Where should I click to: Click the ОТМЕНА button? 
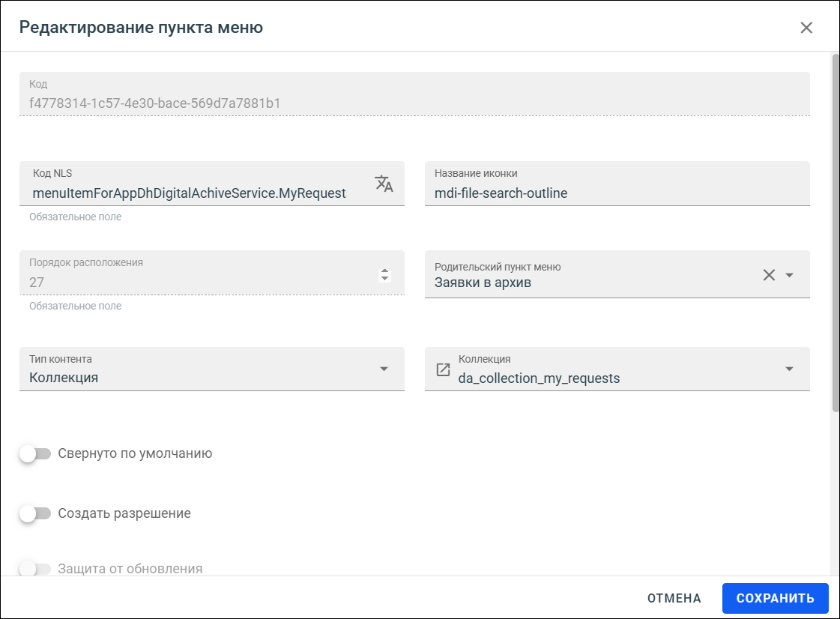pos(674,598)
